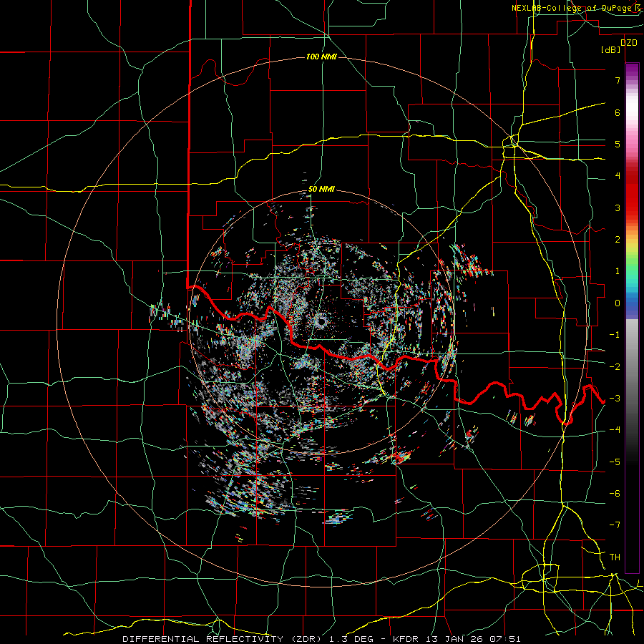Click the "[dB]" unit label
The image size is (644, 644).
click(611, 50)
